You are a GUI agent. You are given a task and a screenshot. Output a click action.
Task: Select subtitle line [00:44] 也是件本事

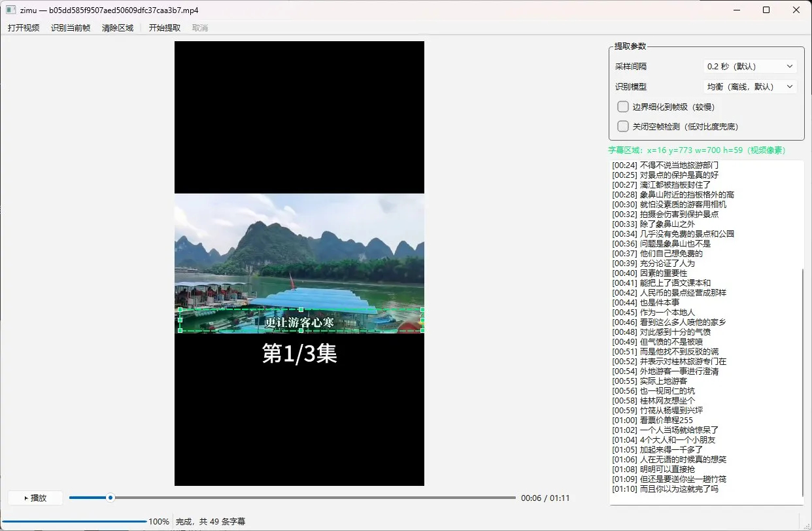click(x=645, y=302)
